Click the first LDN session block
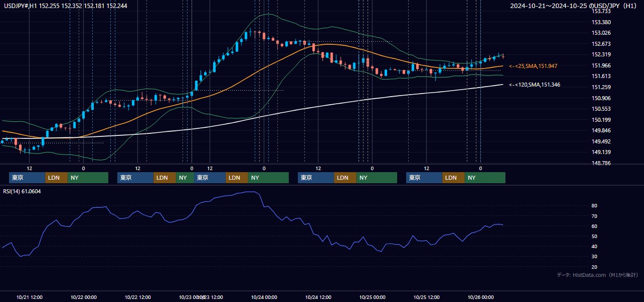 56,178
